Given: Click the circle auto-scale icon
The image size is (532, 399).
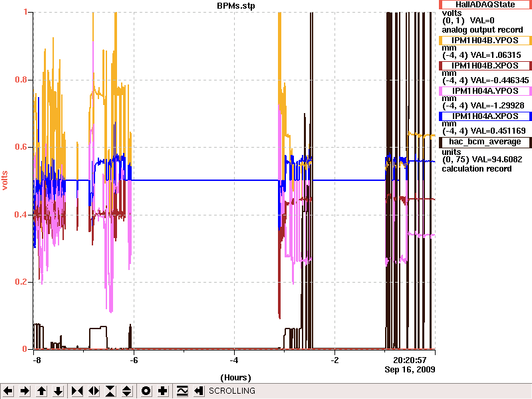Looking at the screenshot, I should pyautogui.click(x=146, y=391).
